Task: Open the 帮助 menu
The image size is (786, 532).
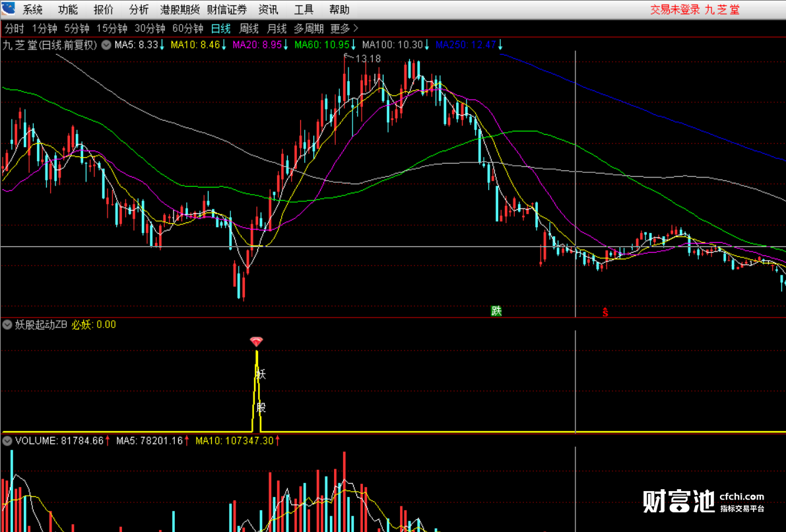Action: [339, 9]
